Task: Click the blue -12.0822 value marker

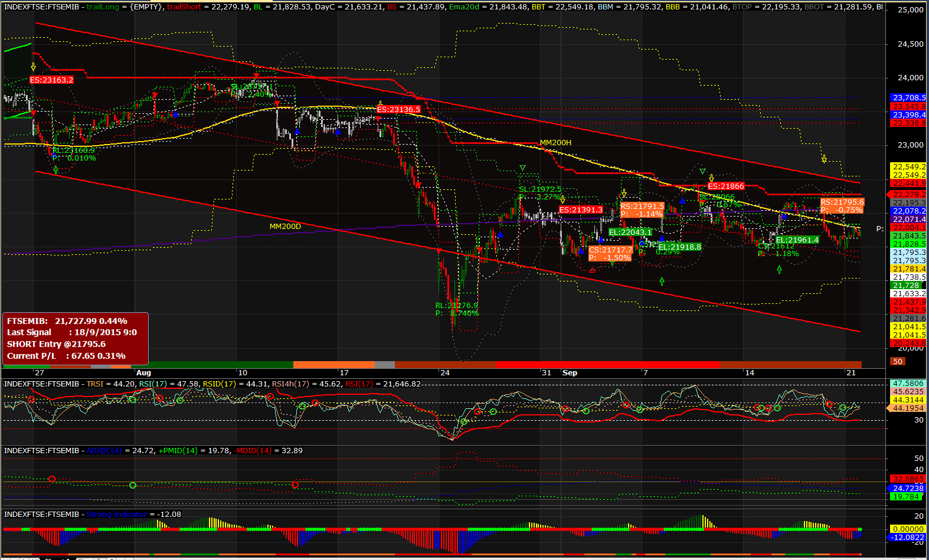Action: point(908,537)
